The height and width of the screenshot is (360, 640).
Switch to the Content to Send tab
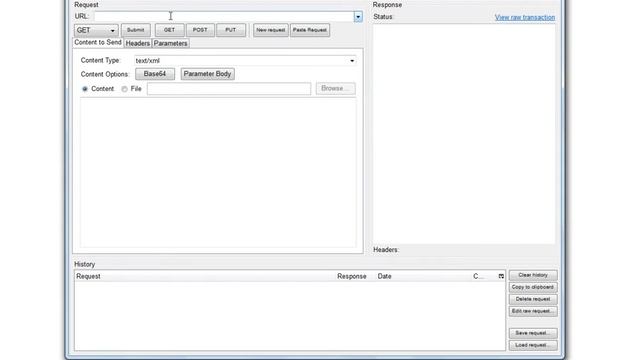(98, 42)
